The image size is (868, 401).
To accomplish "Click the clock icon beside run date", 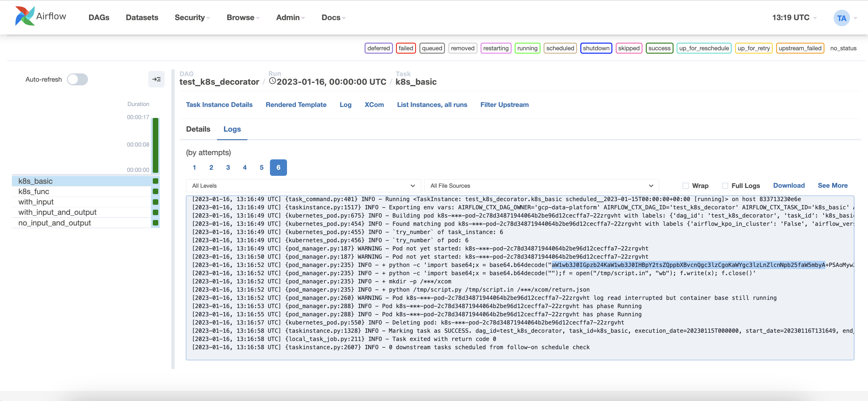I will coord(272,81).
